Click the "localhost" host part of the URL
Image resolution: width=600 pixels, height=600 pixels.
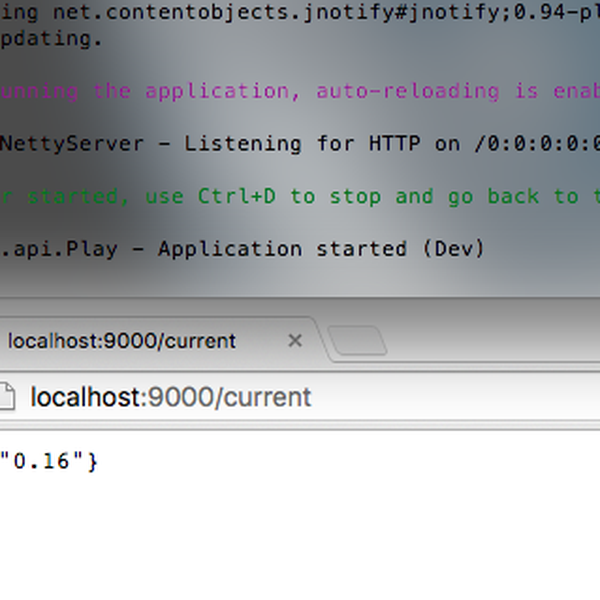(86, 397)
